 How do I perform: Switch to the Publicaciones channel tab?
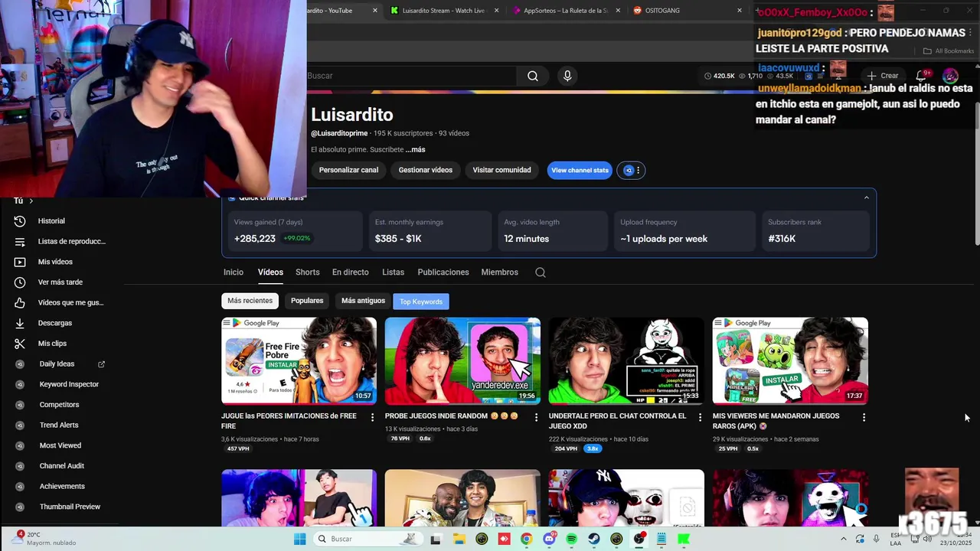[x=443, y=272]
